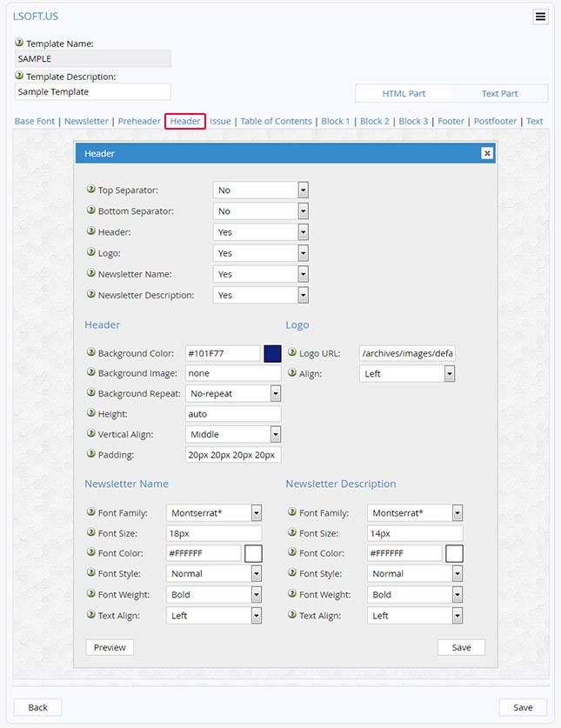The height and width of the screenshot is (728, 561).
Task: Open the Logo Yes/No dropdown
Action: 261,253
